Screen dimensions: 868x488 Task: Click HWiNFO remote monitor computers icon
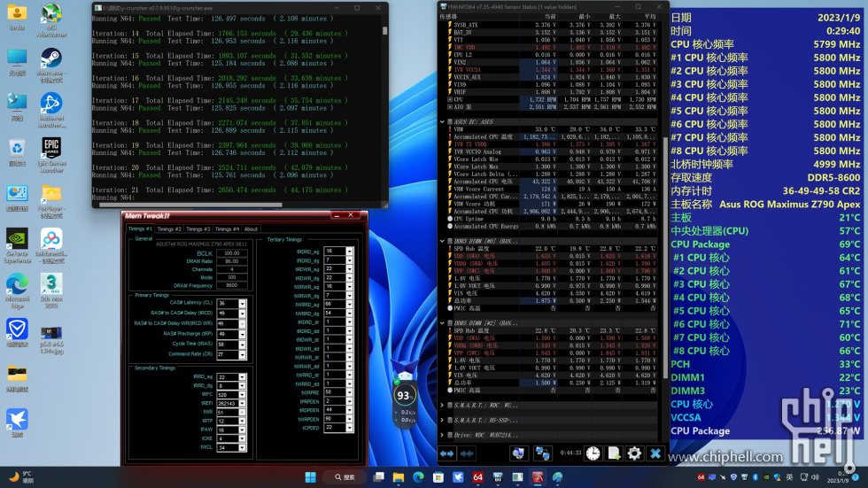518,453
